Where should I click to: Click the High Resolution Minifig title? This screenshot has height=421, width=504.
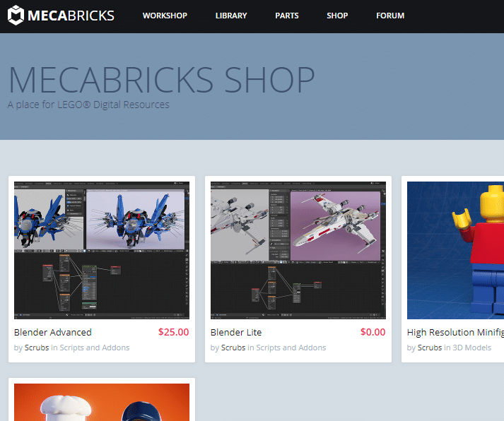click(x=455, y=332)
